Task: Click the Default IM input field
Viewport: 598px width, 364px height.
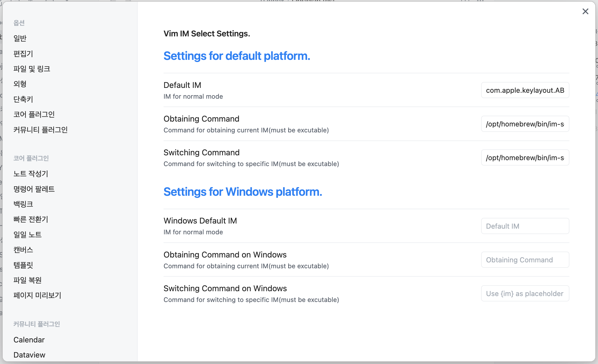Action: 525,90
